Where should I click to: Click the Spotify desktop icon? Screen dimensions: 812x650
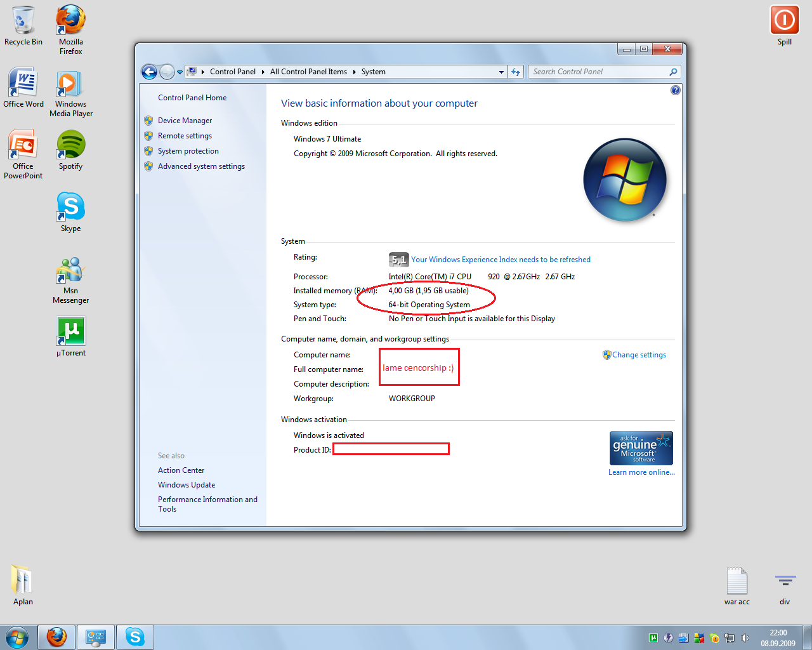pyautogui.click(x=71, y=150)
